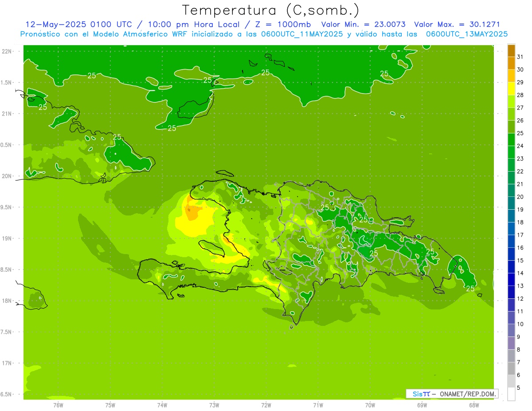Viewport: 532px width, 411px height.
Task: Click the 74W longitude label
Action: (x=162, y=405)
